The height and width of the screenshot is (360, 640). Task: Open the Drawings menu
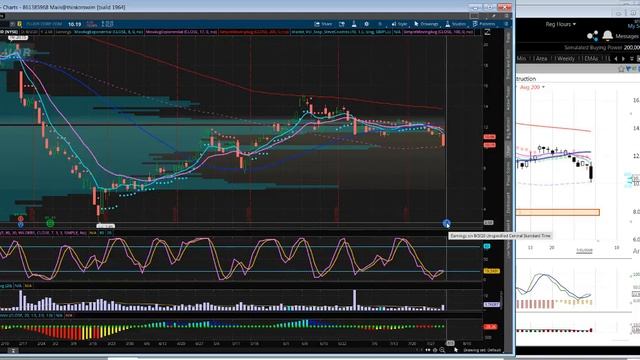point(426,24)
